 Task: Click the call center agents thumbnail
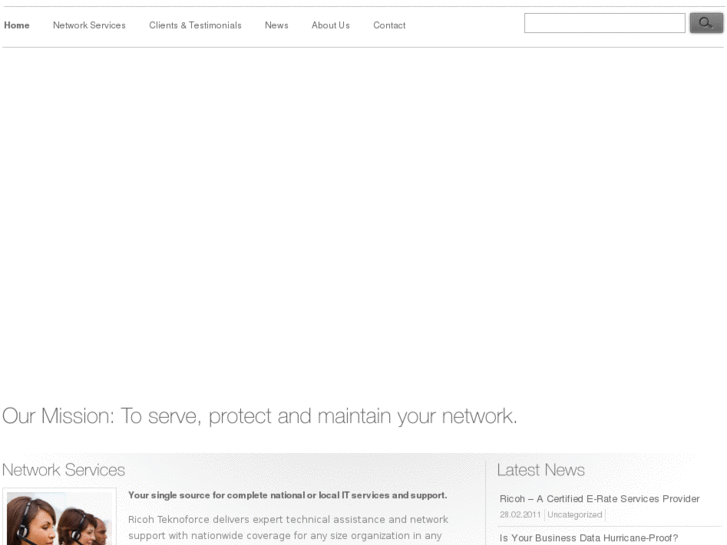(x=59, y=517)
